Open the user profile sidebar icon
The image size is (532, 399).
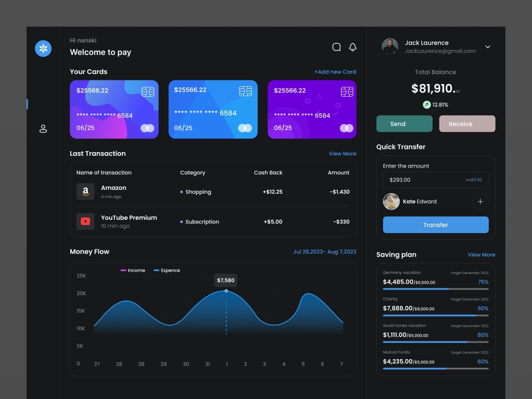[43, 129]
